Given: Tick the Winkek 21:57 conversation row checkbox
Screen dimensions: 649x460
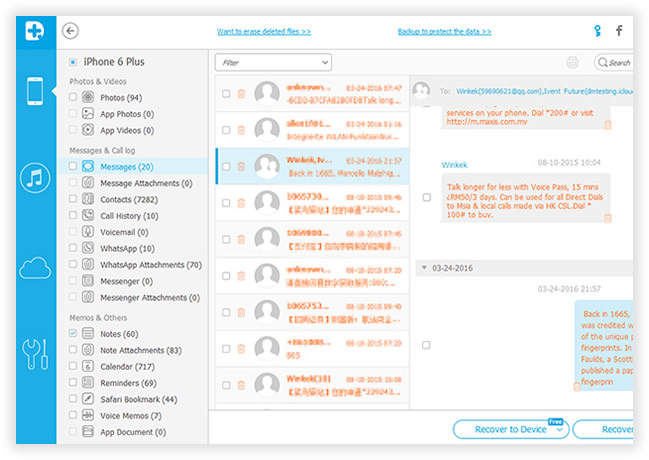Looking at the screenshot, I should [x=226, y=166].
